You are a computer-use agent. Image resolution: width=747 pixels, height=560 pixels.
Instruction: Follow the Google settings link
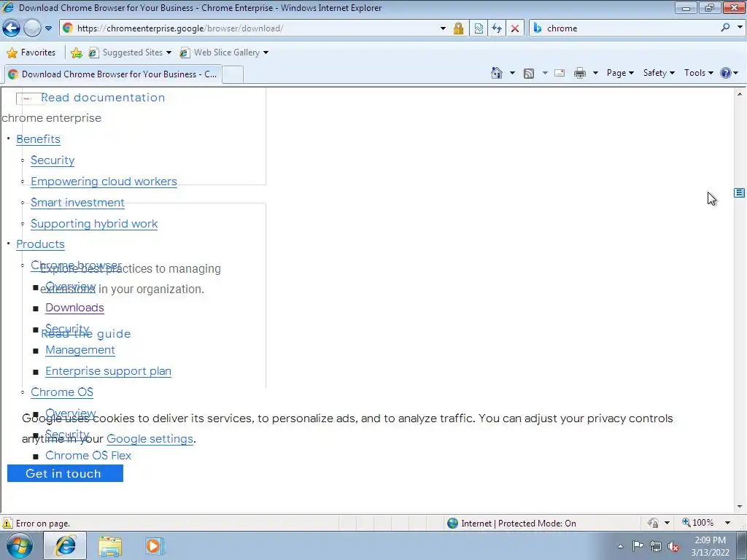click(150, 438)
